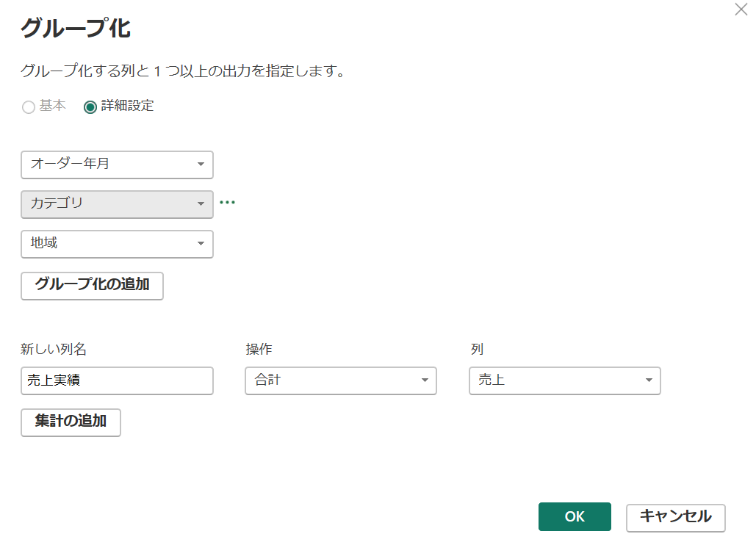Image resolution: width=756 pixels, height=545 pixels.
Task: Click the 操作 label
Action: tap(259, 350)
